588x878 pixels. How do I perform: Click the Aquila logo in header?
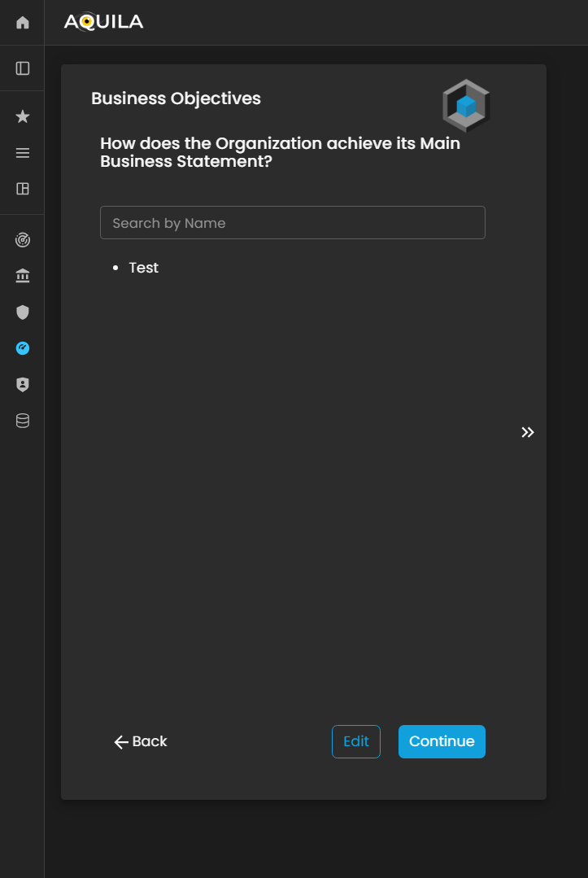[103, 22]
